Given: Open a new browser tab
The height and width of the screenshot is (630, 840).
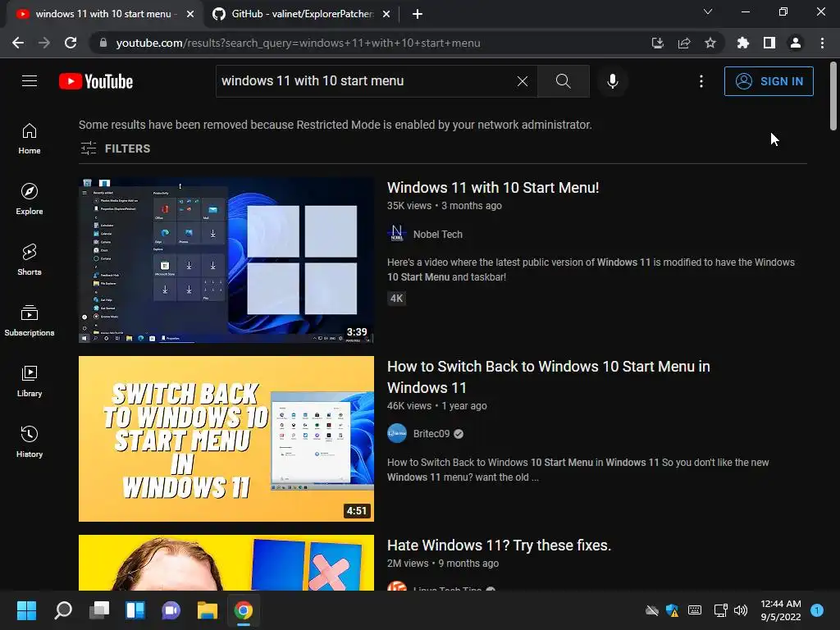Looking at the screenshot, I should pos(418,14).
